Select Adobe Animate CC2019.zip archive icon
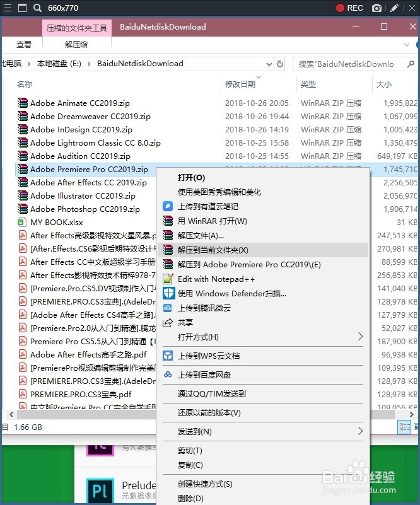This screenshot has height=505, width=420. tap(23, 103)
